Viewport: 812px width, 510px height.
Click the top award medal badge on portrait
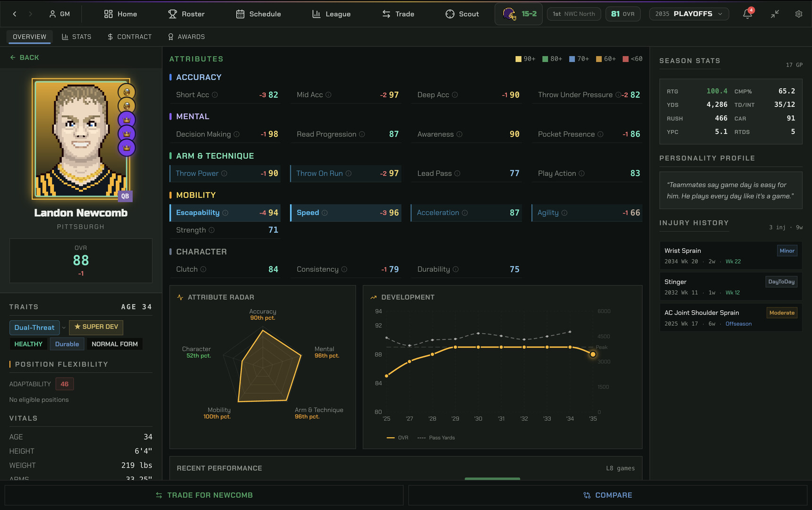click(127, 92)
